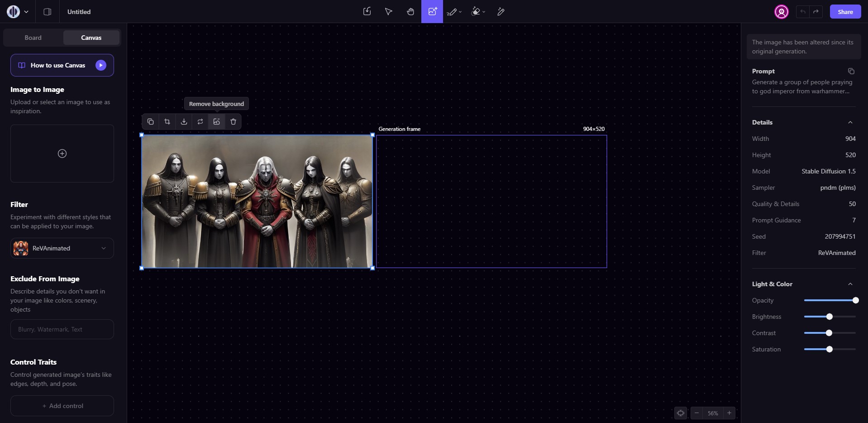Image resolution: width=868 pixels, height=423 pixels.
Task: Click the Share button
Action: point(845,12)
